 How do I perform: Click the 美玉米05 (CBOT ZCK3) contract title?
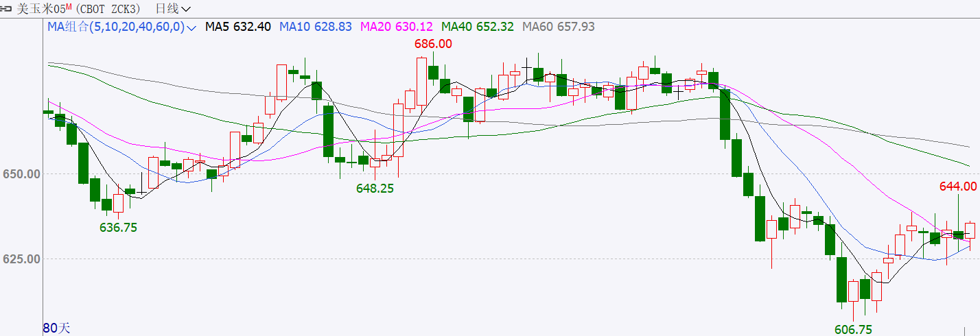pos(79,9)
